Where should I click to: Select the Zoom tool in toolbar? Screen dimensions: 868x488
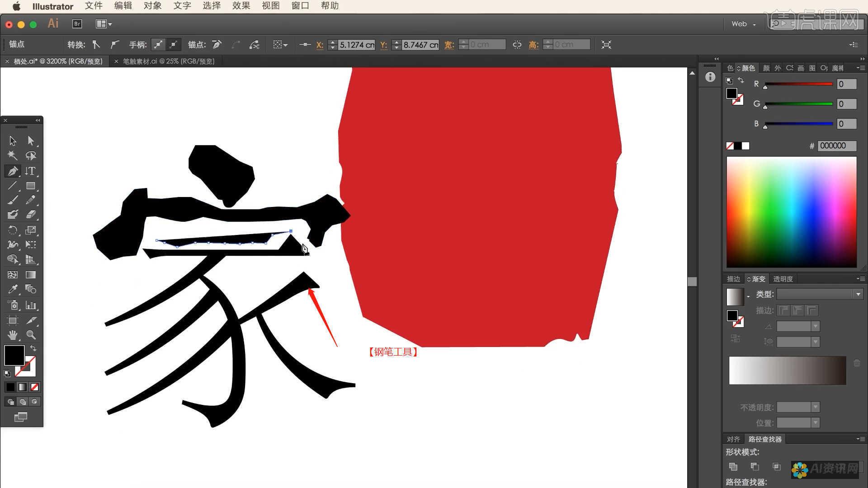coord(32,335)
